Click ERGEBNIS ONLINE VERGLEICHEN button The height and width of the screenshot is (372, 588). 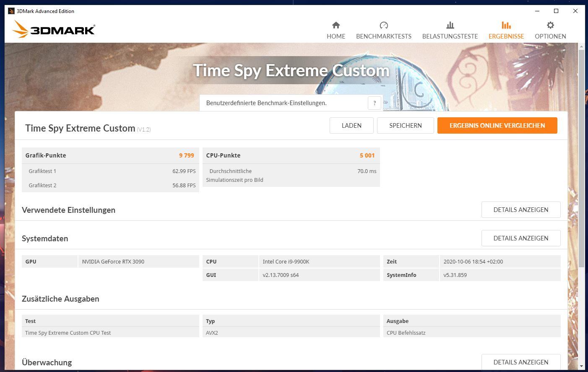[x=497, y=125]
